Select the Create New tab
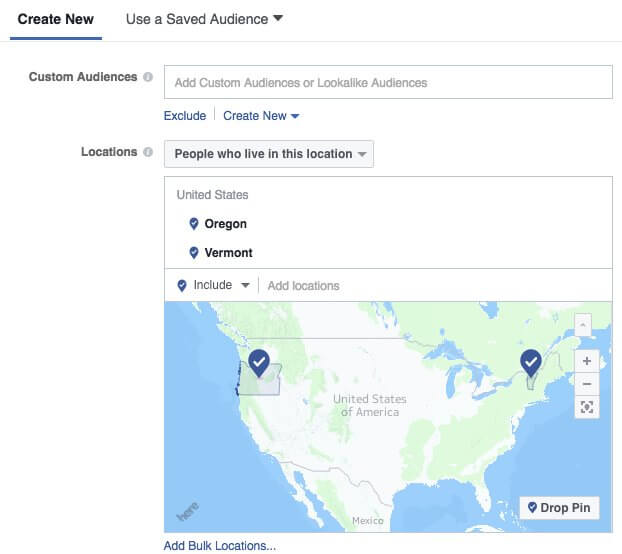 (x=55, y=19)
